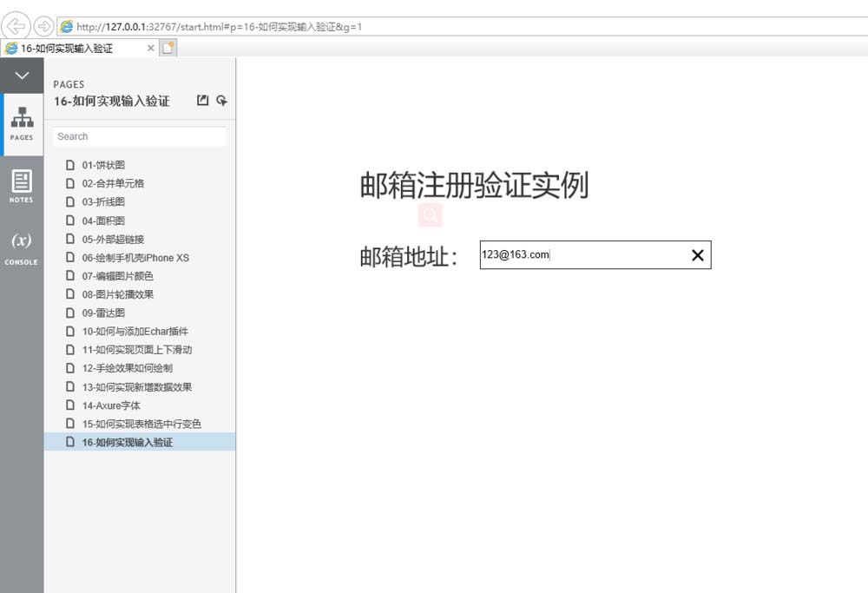Click the open-in-new-window icon beside the page title

202,101
